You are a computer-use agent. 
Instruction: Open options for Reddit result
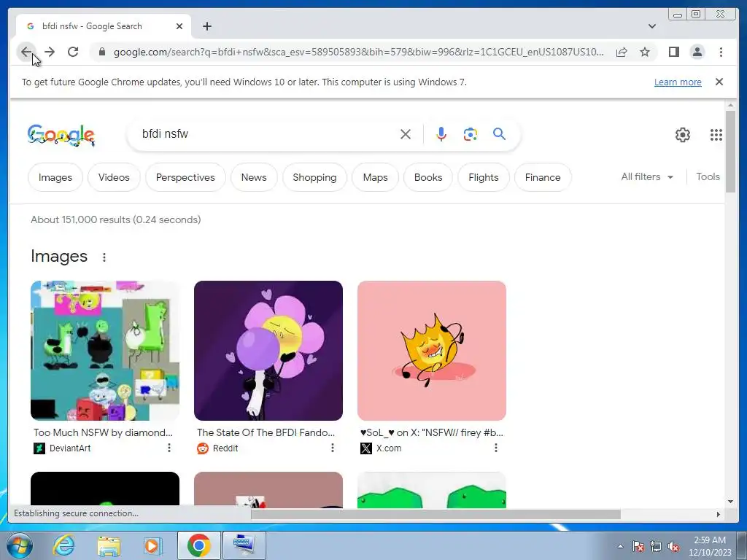coord(333,448)
